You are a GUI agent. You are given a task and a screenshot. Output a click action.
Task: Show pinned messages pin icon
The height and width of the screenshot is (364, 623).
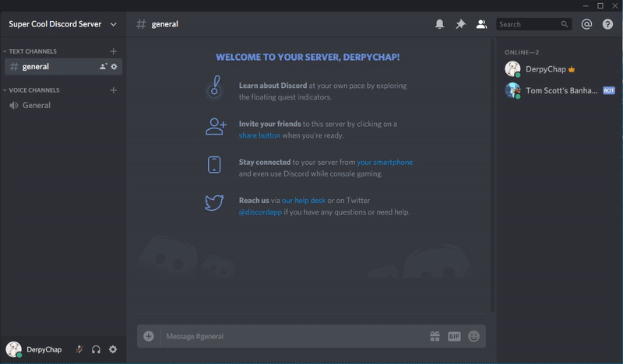point(460,24)
